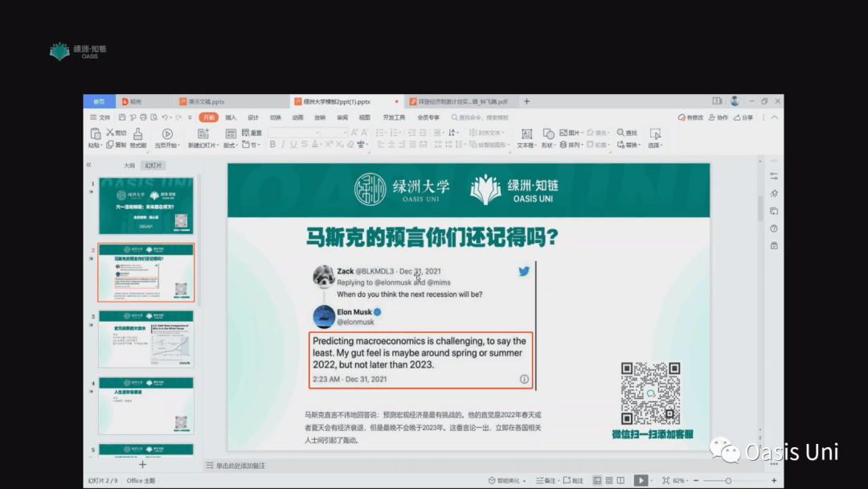This screenshot has width=868, height=489.
Task: Align text left in paragraph group
Action: coord(381,145)
